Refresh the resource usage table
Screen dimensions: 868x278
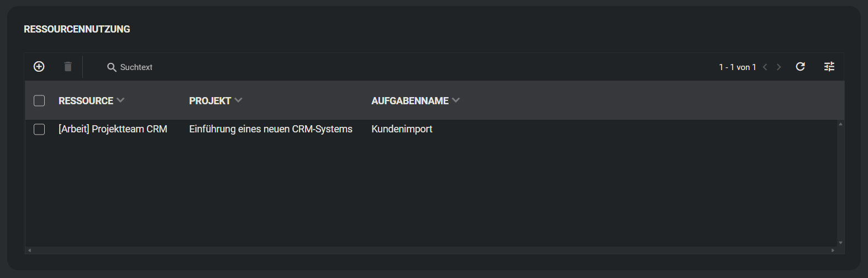800,67
